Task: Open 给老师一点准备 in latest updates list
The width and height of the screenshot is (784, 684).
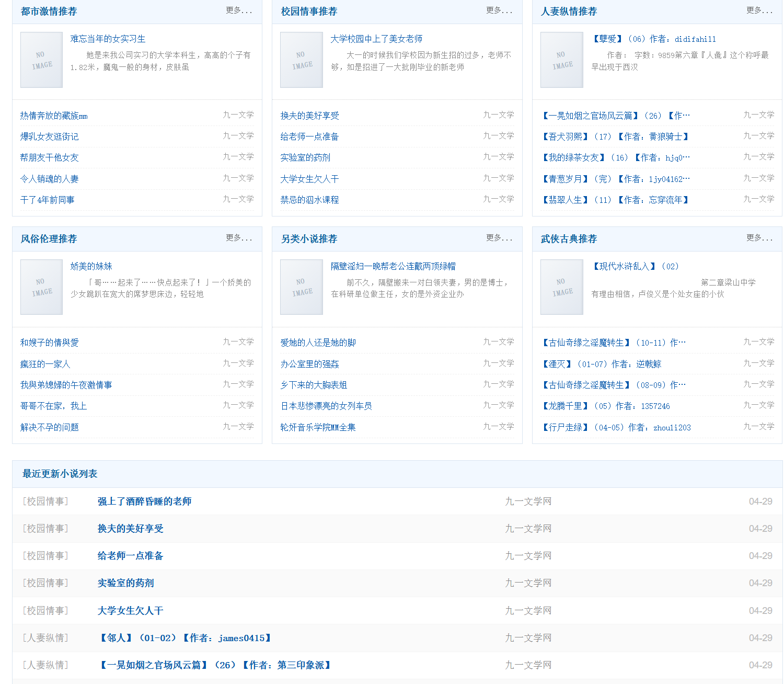Action: (131, 556)
